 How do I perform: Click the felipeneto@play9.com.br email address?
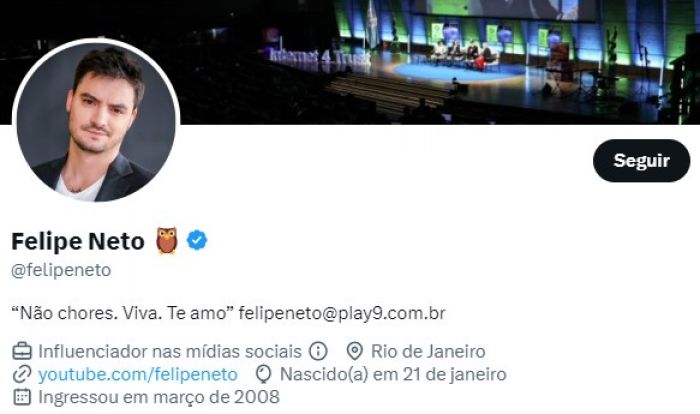coord(342,313)
